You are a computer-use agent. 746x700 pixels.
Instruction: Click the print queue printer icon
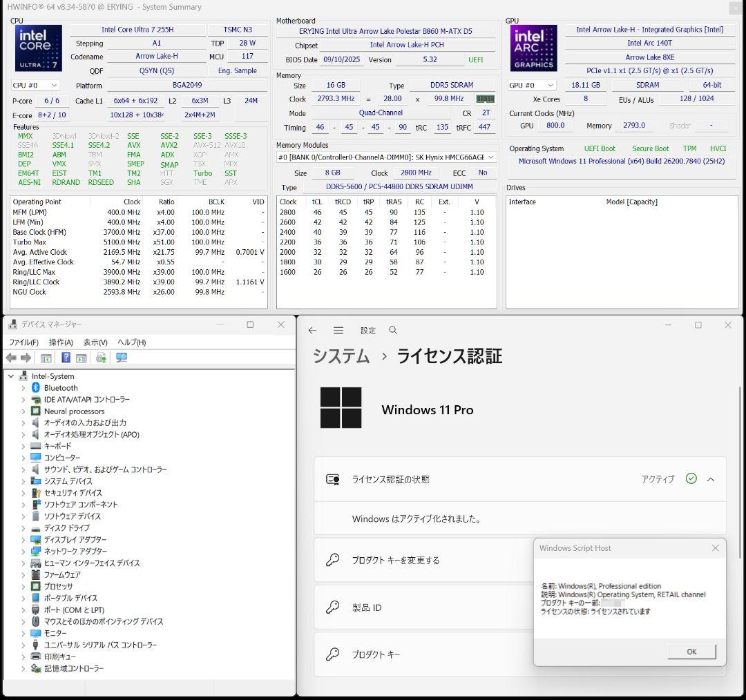pos(36,657)
